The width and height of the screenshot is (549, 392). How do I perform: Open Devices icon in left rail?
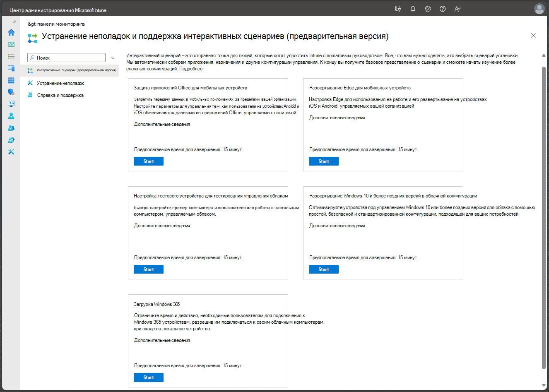click(x=11, y=68)
